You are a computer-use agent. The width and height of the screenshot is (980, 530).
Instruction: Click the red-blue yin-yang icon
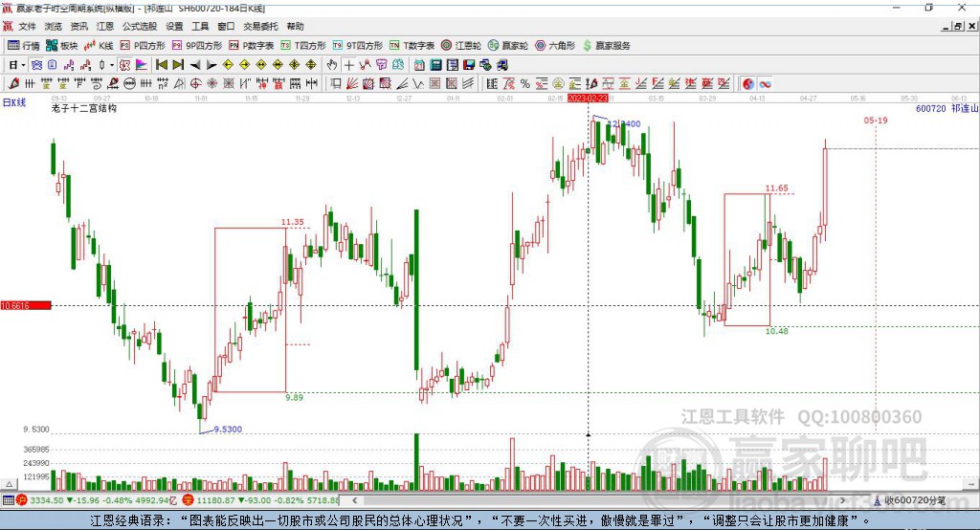click(748, 84)
